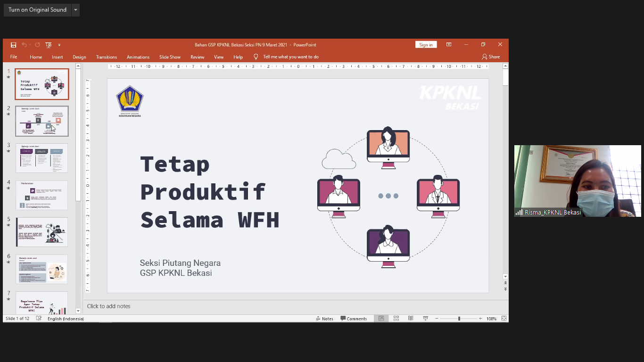
Task: Click the zoom slider handle
Action: point(459,319)
